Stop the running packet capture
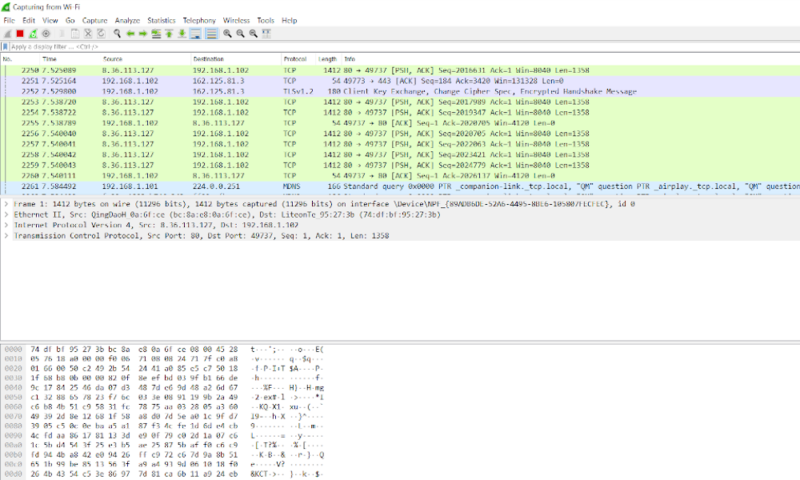 [x=20, y=34]
